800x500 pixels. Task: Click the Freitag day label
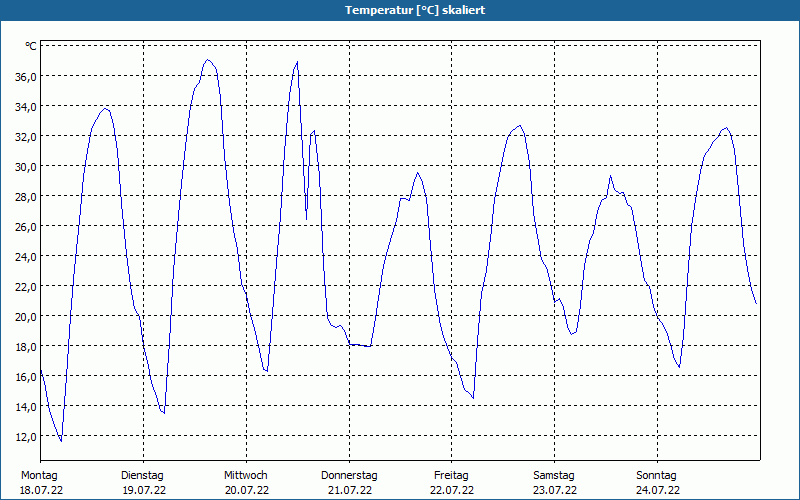pos(451,476)
